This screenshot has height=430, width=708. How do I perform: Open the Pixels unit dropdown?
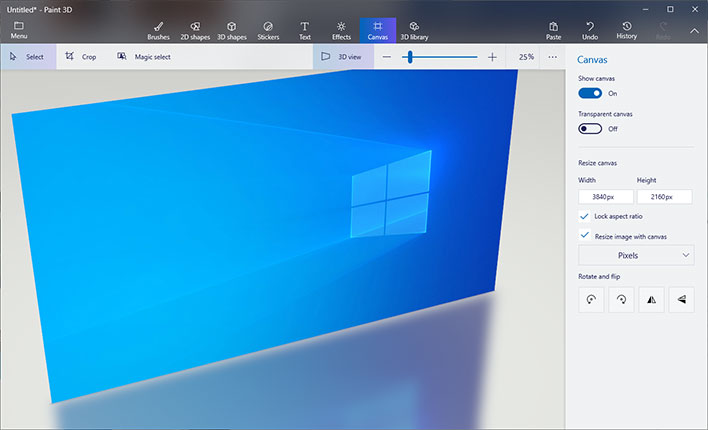636,255
